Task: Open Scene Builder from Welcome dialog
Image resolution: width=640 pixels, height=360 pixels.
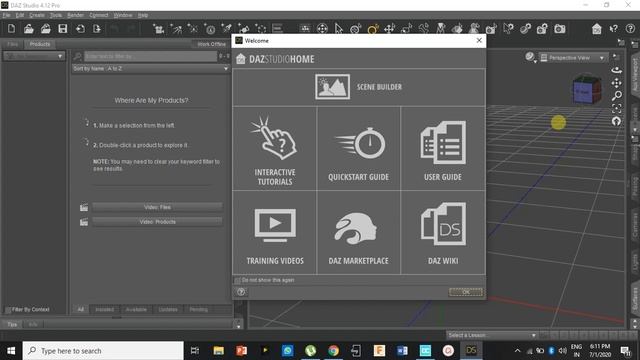Action: point(359,87)
